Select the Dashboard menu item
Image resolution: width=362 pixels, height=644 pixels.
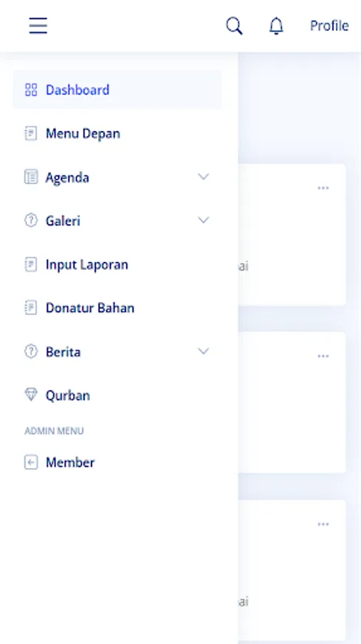coord(117,89)
